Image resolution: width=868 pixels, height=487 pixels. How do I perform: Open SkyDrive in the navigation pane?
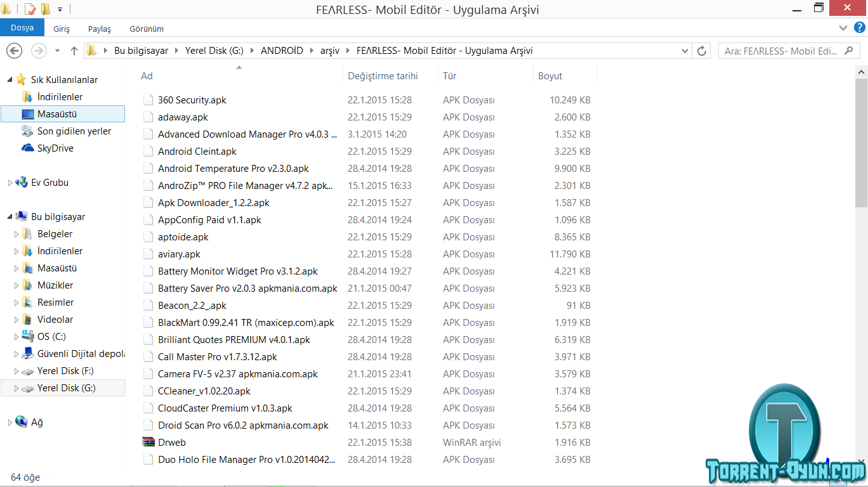pos(55,148)
